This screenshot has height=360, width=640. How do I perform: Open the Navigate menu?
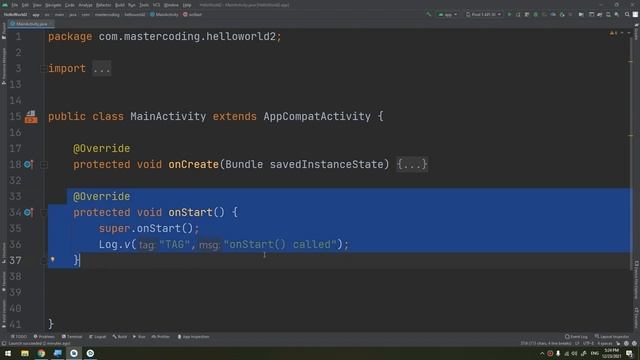53,5
